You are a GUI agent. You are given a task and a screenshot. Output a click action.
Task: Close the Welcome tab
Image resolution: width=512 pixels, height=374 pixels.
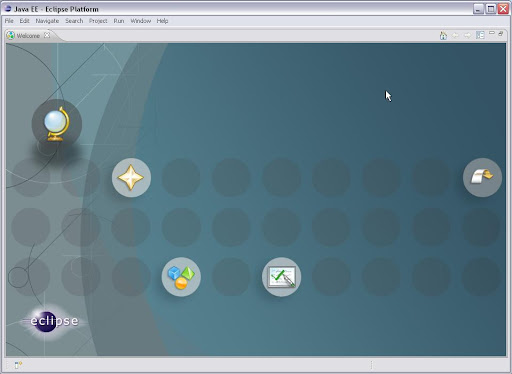click(47, 34)
